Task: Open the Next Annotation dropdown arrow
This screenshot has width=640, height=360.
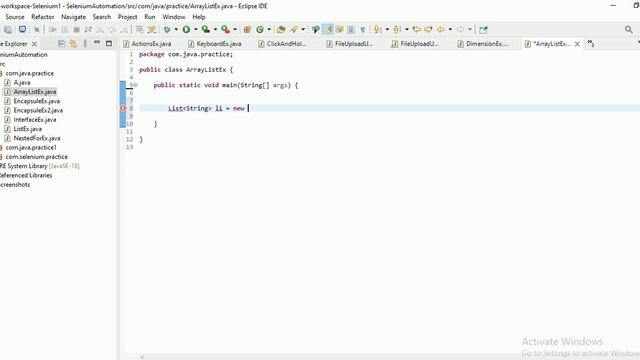Action: pyautogui.click(x=387, y=29)
